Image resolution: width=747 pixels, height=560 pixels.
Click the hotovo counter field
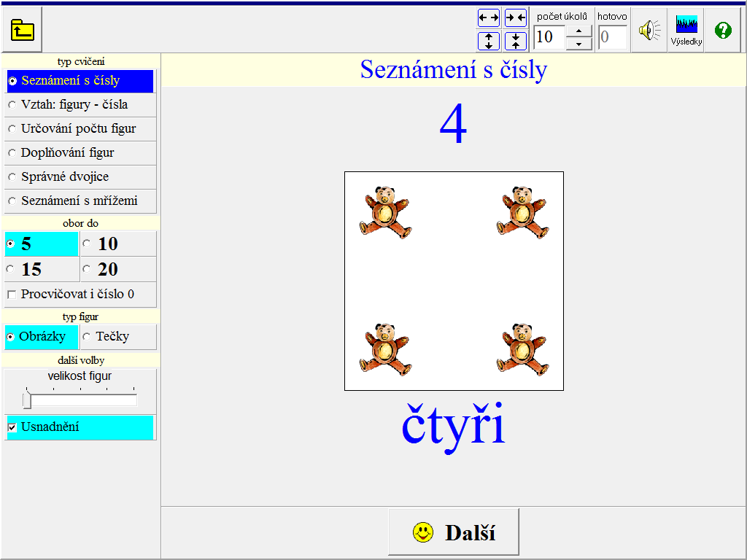(x=612, y=37)
